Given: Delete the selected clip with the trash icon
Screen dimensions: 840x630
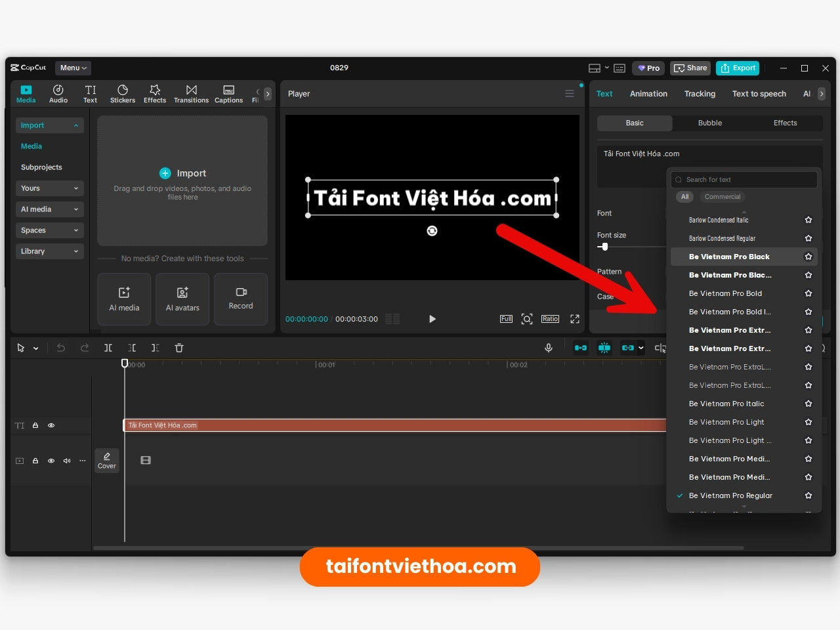Looking at the screenshot, I should (x=179, y=348).
